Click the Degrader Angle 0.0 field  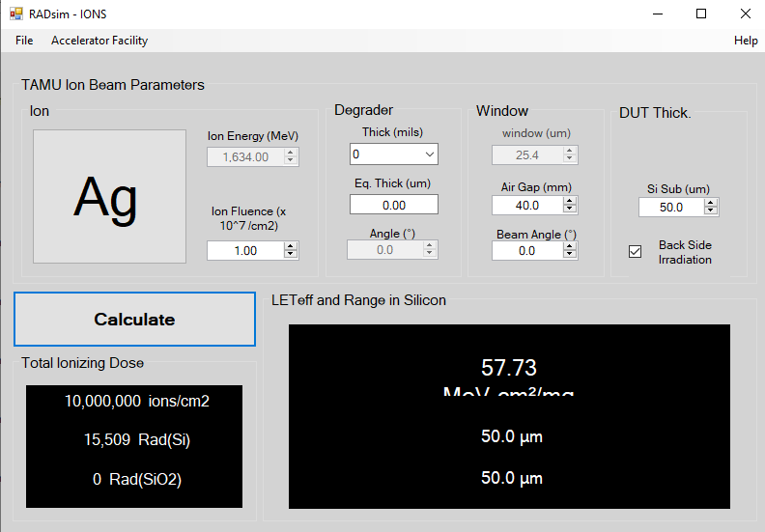[385, 250]
